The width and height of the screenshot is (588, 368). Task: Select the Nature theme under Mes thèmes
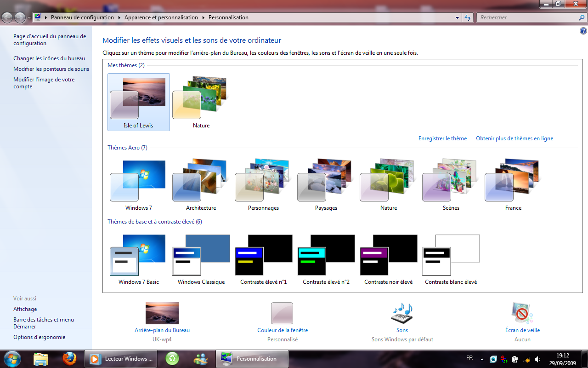pyautogui.click(x=201, y=102)
